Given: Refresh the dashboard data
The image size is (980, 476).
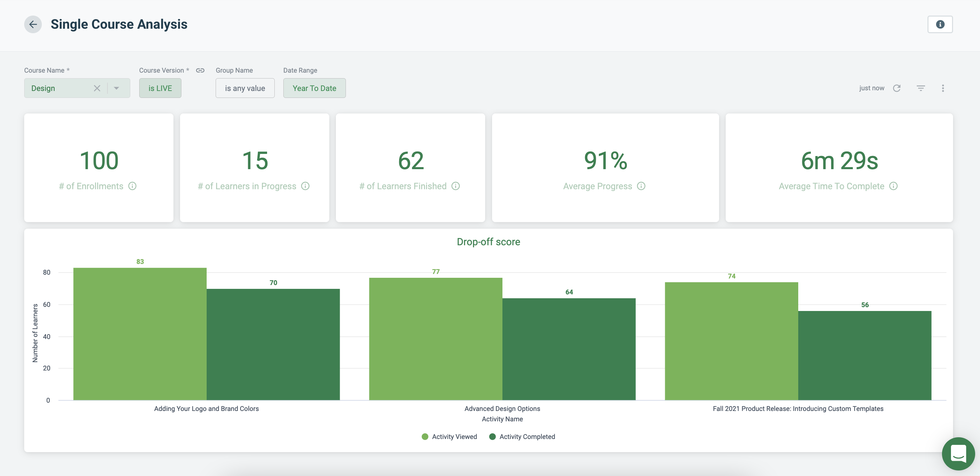Looking at the screenshot, I should click(x=897, y=88).
